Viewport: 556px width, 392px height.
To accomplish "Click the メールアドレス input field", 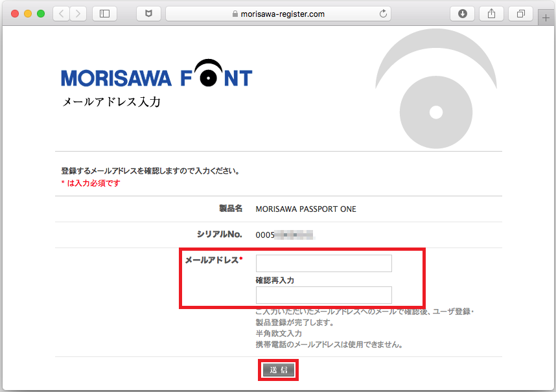I will click(x=323, y=263).
